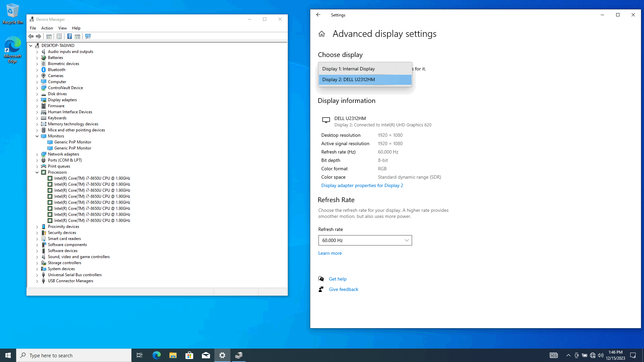
Task: Open Display adapter properties for Display 2
Action: 362,185
